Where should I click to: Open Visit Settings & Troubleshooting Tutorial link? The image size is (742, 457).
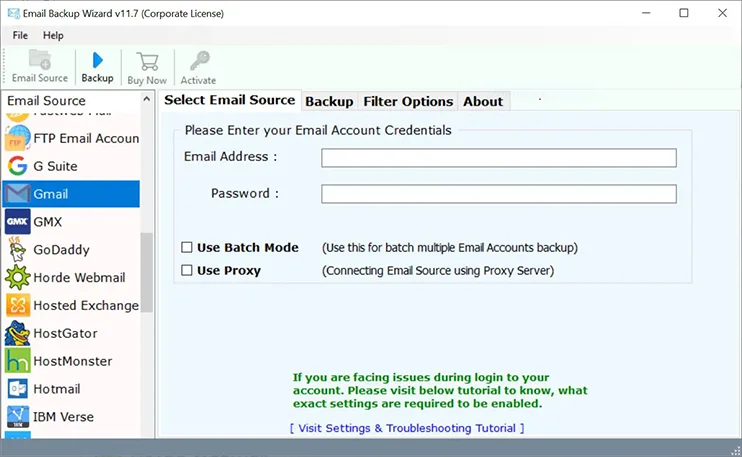pos(407,428)
